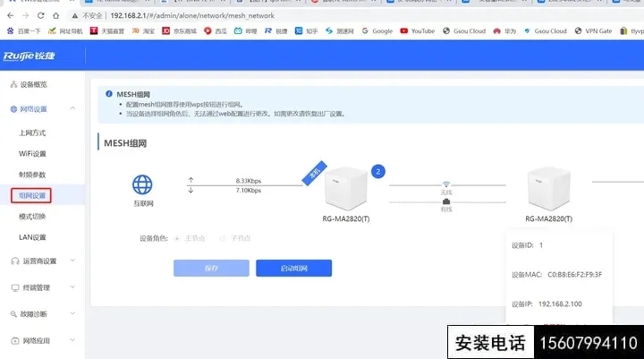Click the not-secure warning icon

[x=74, y=15]
